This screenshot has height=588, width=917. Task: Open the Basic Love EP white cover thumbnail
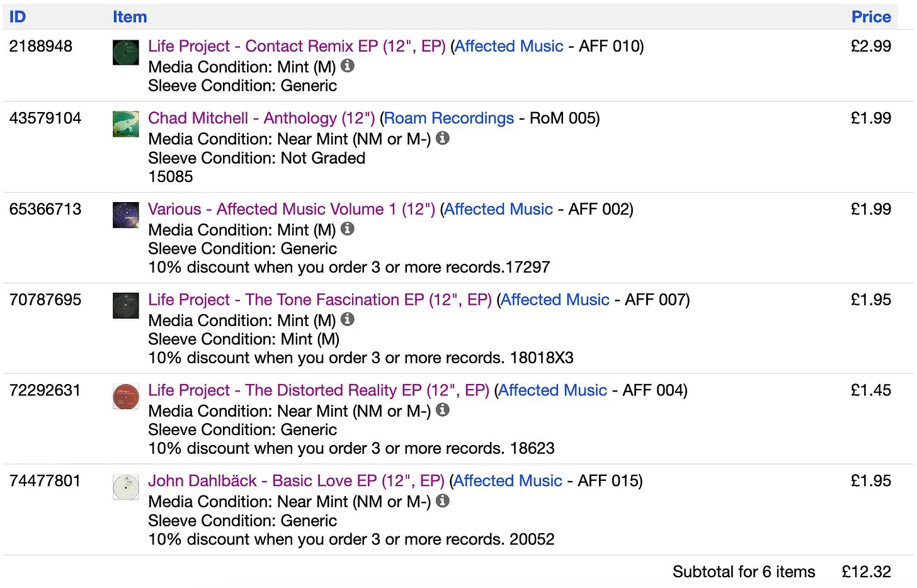point(125,487)
